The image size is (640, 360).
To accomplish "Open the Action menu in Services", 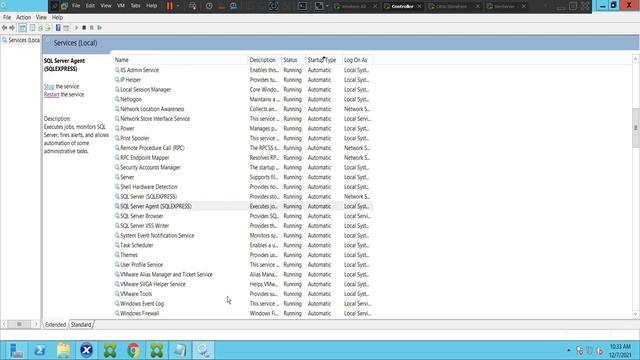I will (x=23, y=18).
